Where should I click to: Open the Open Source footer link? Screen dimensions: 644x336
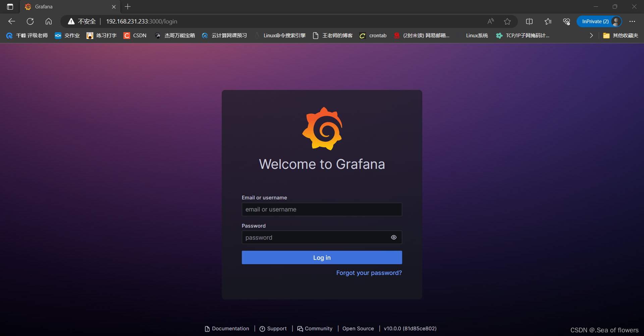point(358,329)
